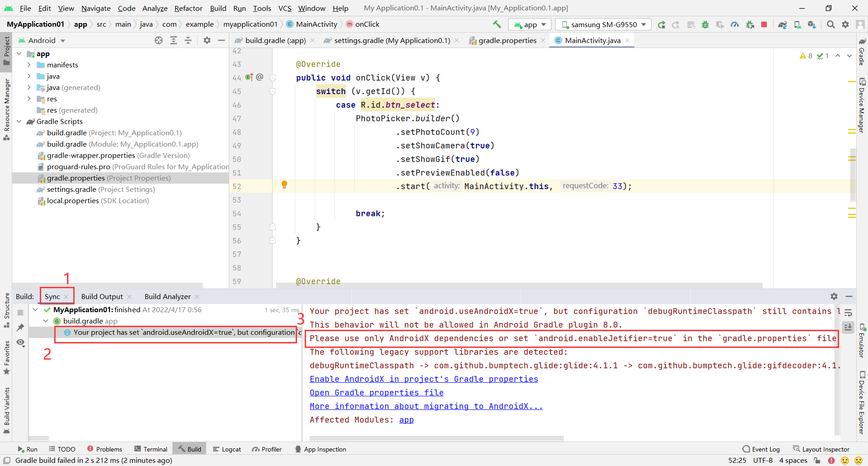The width and height of the screenshot is (868, 466).
Task: Toggle the eye view filter in Build panel
Action: tap(20, 342)
